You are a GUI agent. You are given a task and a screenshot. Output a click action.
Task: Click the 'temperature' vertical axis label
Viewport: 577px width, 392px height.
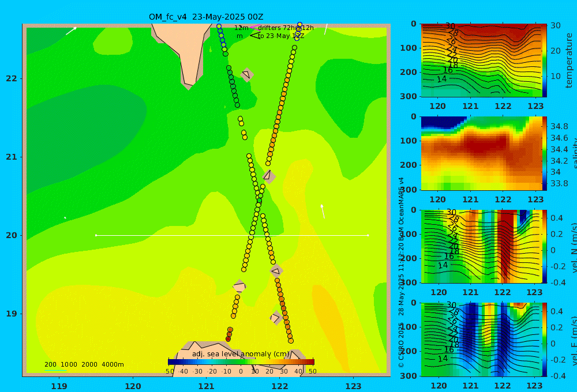point(569,61)
